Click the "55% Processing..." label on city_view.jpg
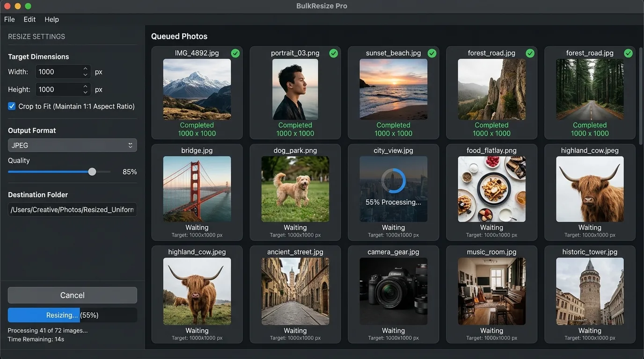644x359 pixels. click(393, 202)
